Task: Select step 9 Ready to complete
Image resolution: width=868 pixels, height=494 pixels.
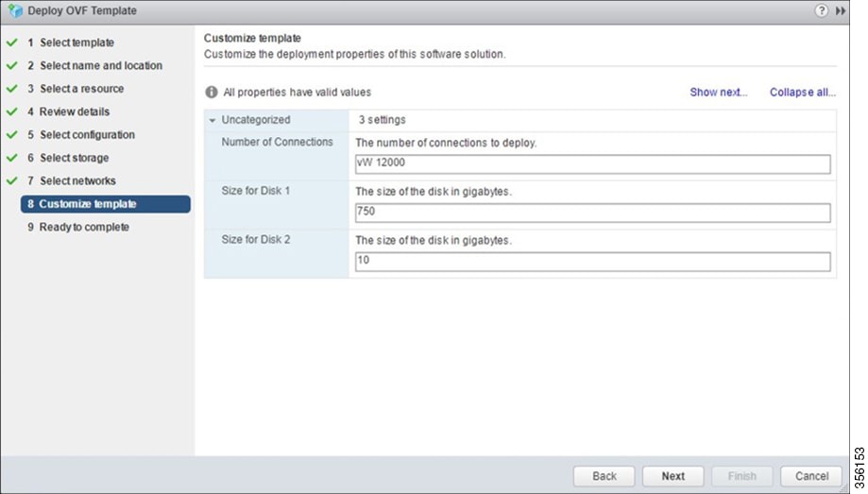Action: point(78,227)
